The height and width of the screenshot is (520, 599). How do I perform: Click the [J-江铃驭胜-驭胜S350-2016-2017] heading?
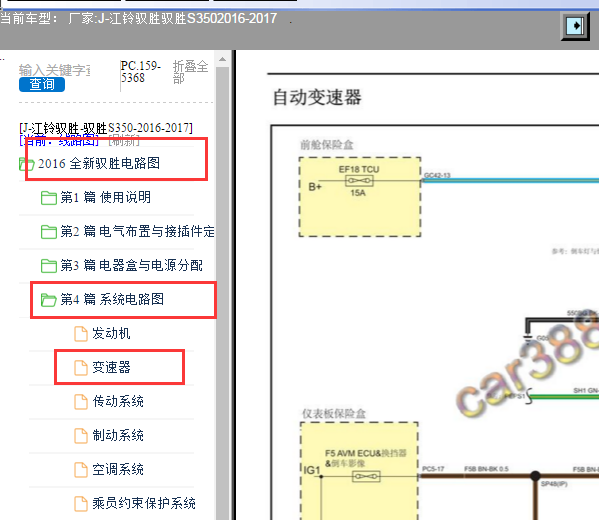pos(106,128)
